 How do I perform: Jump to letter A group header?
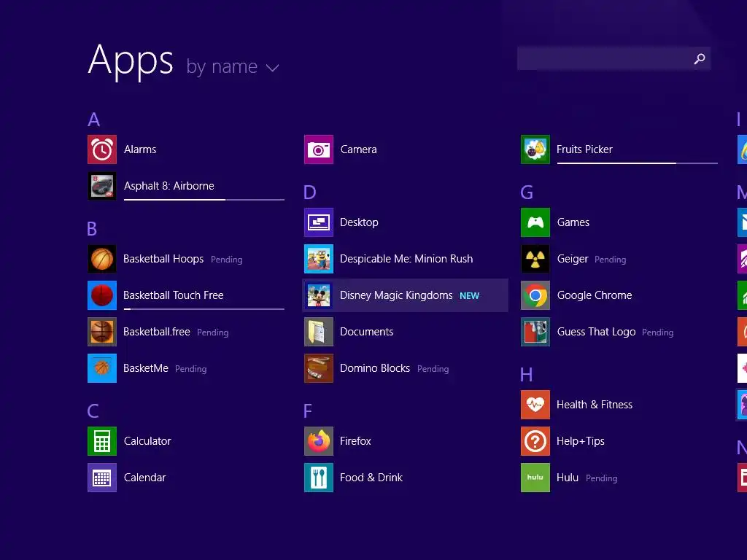coord(94,120)
